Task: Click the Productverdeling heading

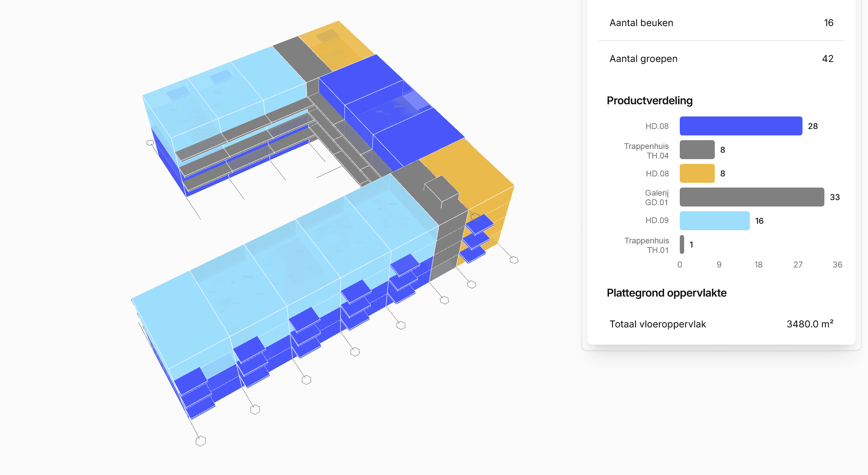Action: click(x=649, y=101)
